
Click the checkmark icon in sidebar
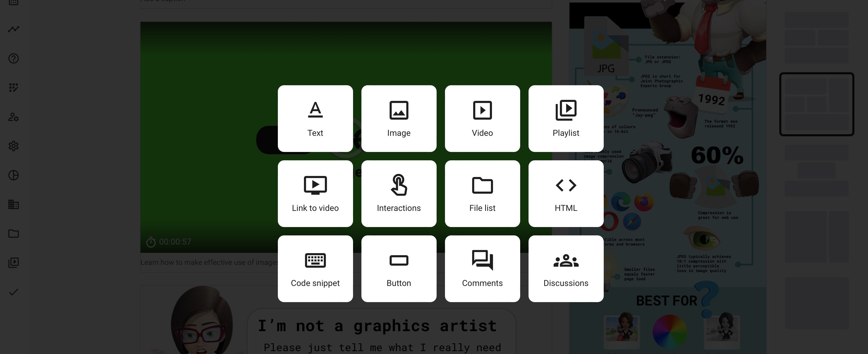(14, 292)
